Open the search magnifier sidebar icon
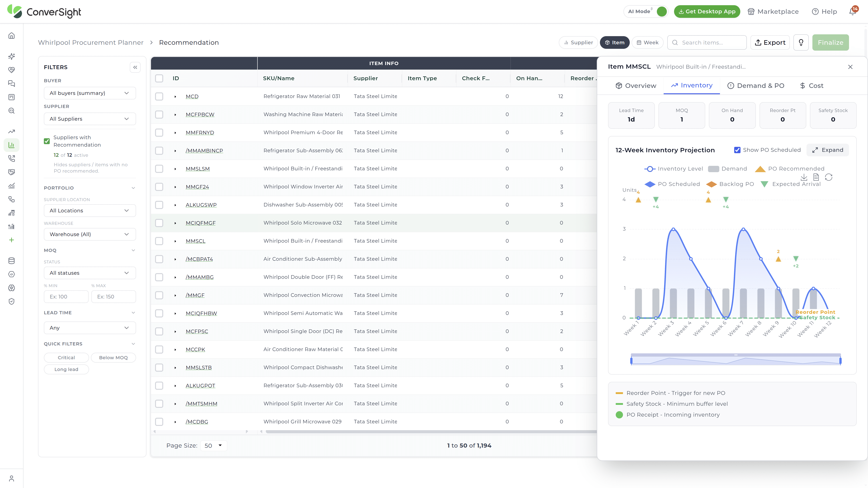This screenshot has height=488, width=868. [12, 111]
